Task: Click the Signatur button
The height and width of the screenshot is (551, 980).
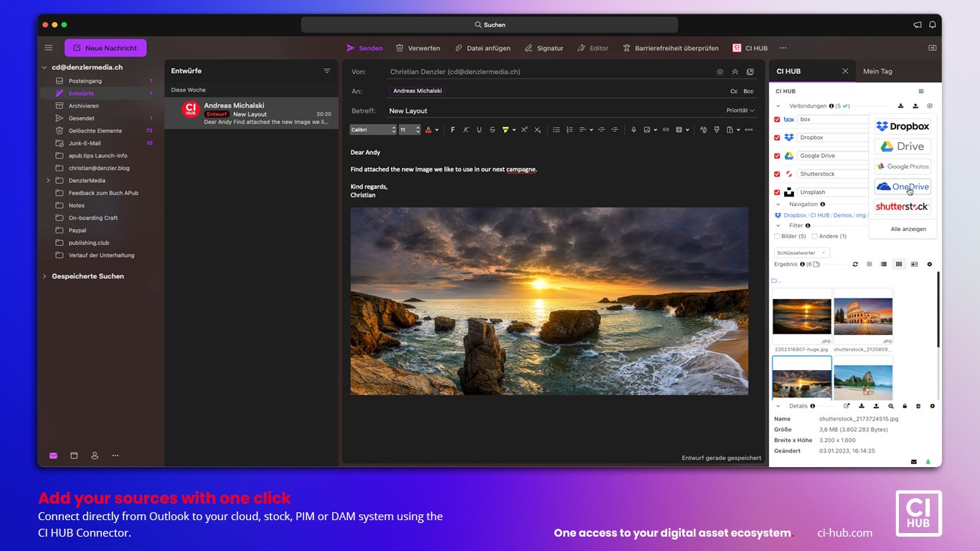Action: click(544, 48)
